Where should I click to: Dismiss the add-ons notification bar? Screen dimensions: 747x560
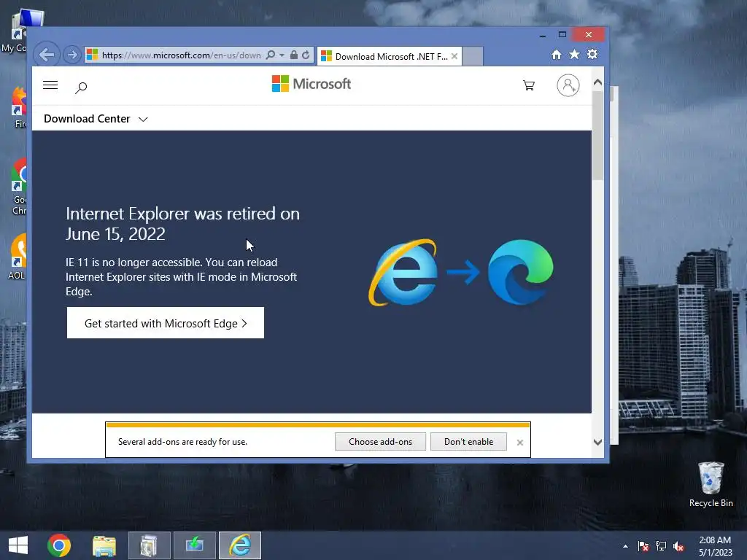[x=519, y=443]
